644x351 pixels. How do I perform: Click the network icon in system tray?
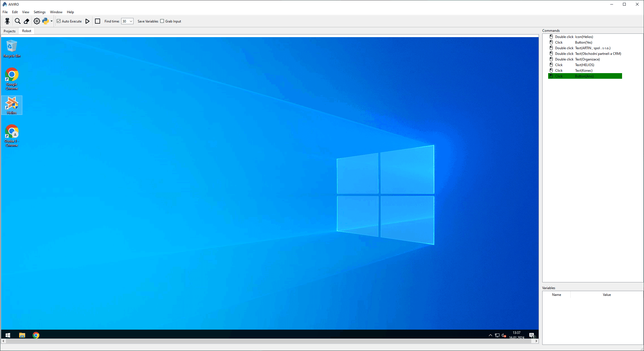[x=497, y=335]
